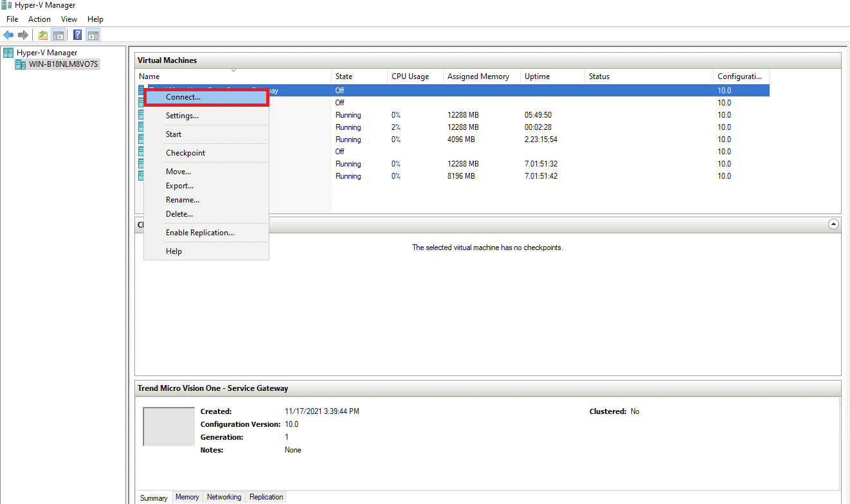
Task: Choose Settings... from the context menu
Action: [182, 116]
